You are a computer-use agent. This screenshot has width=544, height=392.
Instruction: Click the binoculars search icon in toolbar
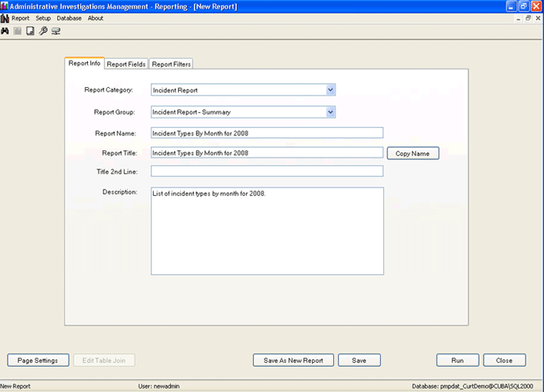pyautogui.click(x=5, y=31)
